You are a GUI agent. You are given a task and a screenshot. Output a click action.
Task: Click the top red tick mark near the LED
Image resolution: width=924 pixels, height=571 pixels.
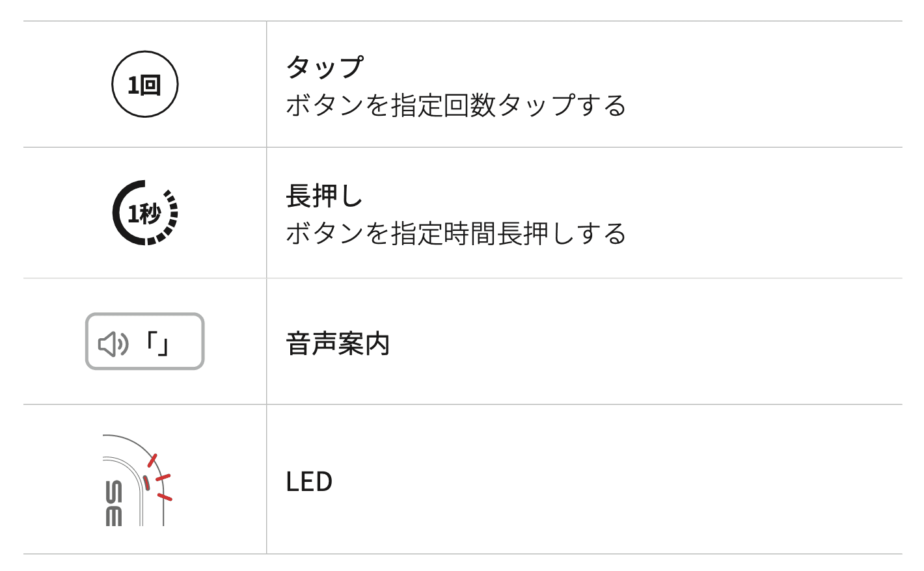click(153, 460)
